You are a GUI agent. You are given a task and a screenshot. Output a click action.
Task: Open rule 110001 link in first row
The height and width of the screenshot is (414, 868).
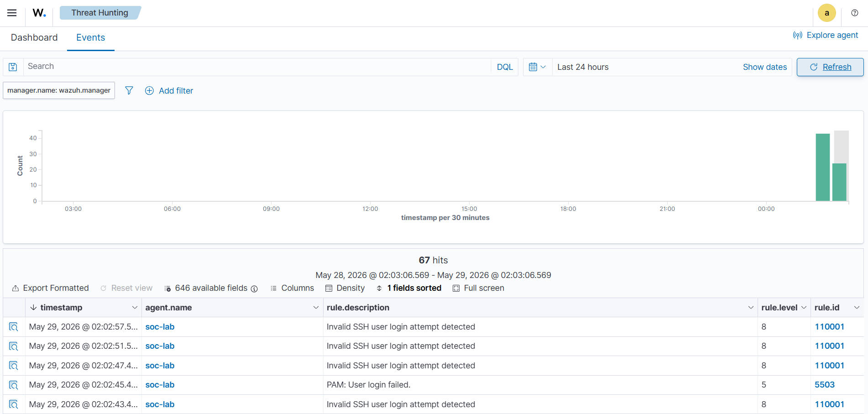click(x=829, y=327)
